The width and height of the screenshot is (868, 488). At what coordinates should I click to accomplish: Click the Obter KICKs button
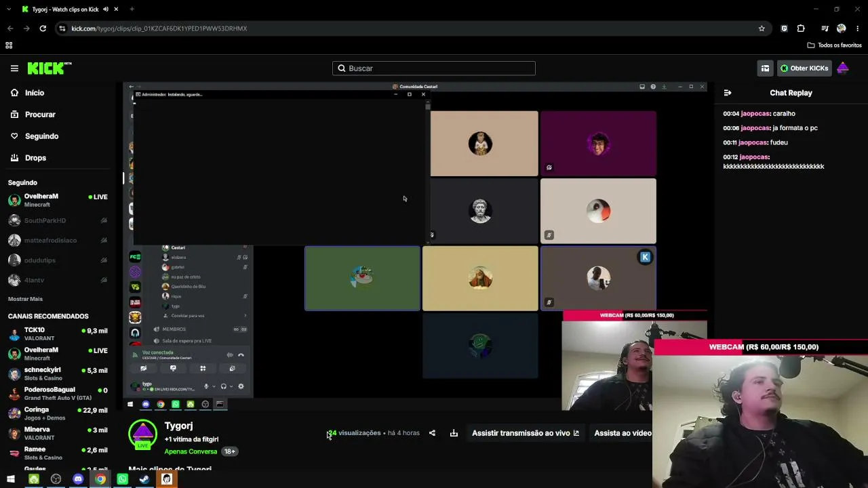click(804, 68)
